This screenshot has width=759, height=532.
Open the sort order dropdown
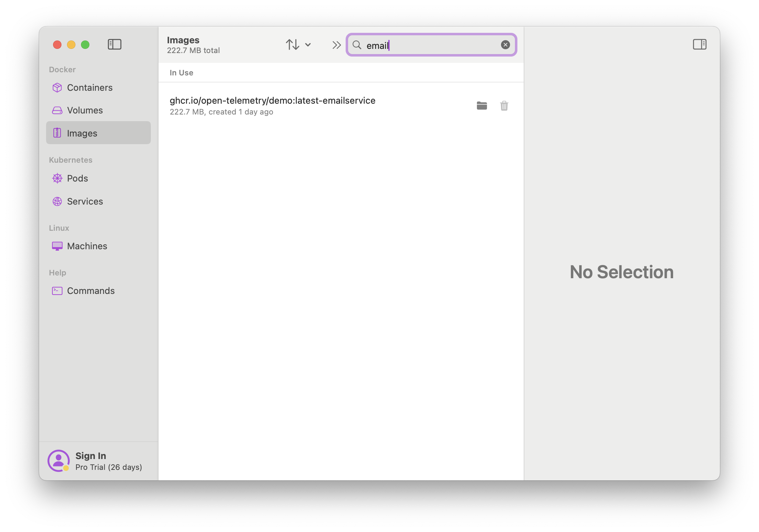point(298,45)
